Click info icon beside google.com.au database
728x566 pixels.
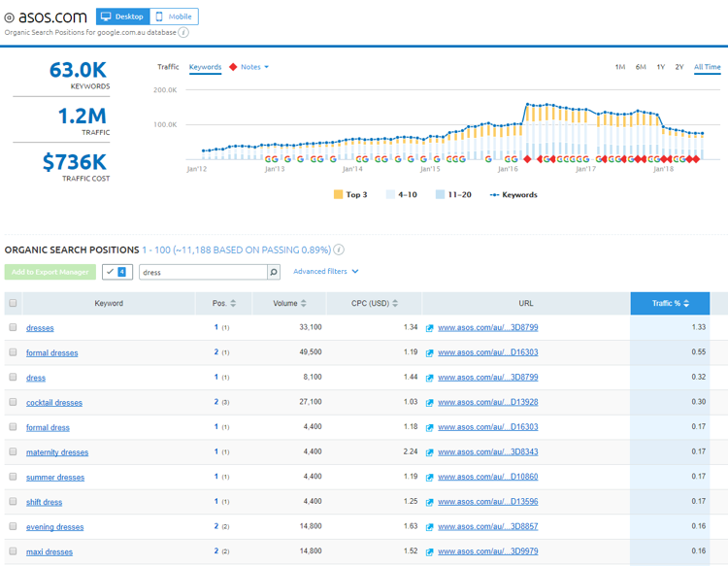click(x=183, y=32)
